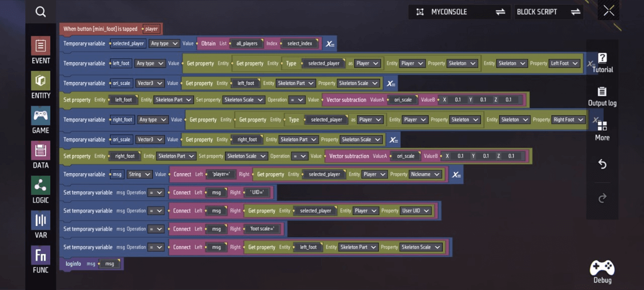Viewport: 644px width, 290px height.
Task: Open the More options menu
Action: click(602, 130)
